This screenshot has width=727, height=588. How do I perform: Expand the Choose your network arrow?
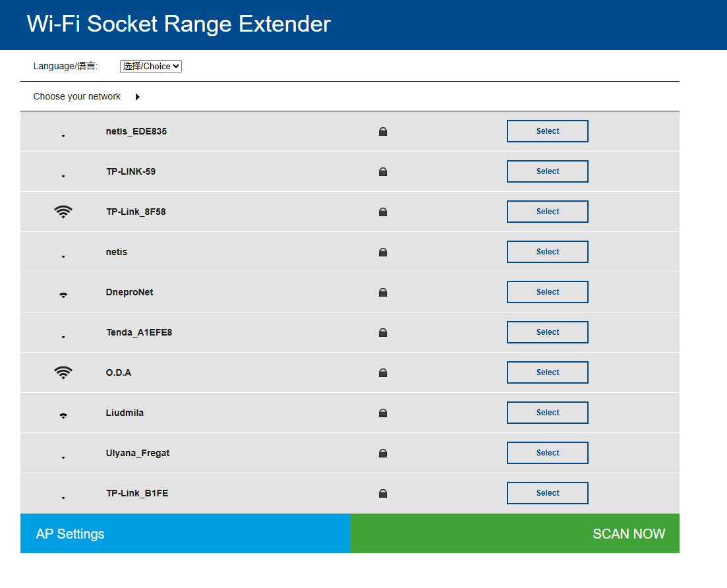click(x=137, y=97)
